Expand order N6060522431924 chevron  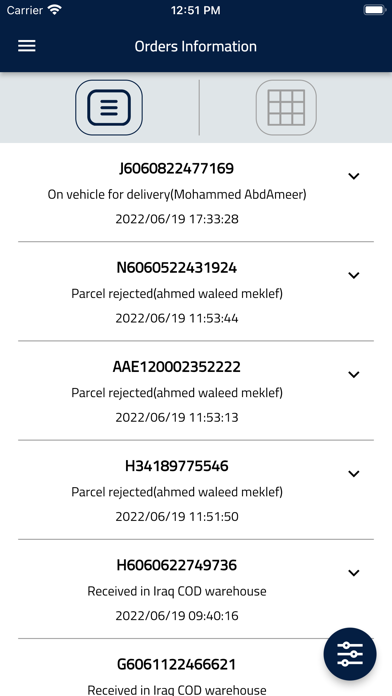353,275
